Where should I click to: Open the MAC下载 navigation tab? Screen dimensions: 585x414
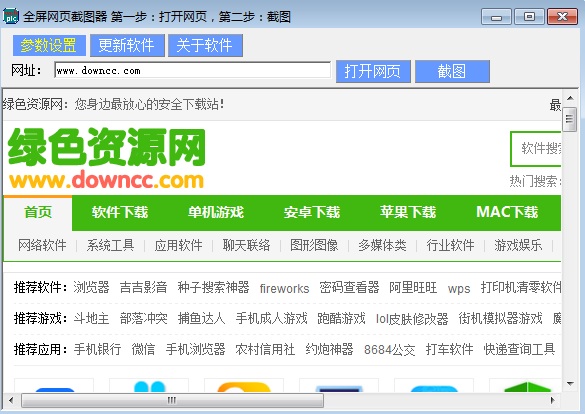[507, 212]
